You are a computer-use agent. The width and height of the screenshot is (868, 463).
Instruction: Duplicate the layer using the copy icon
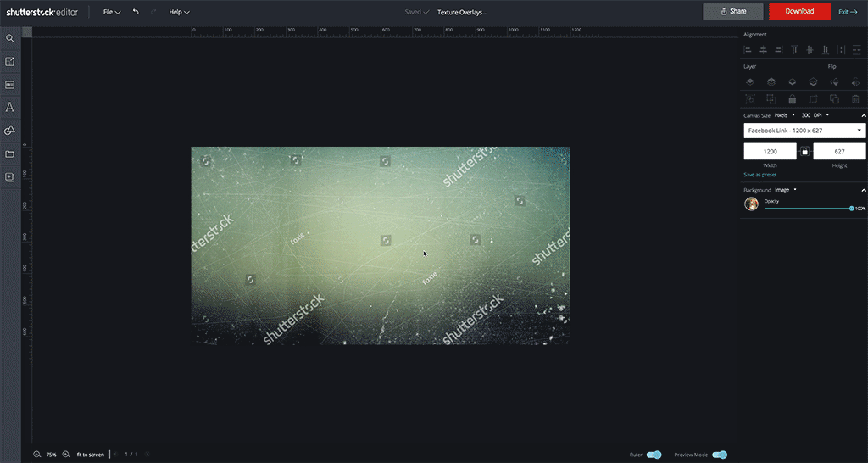tap(834, 99)
